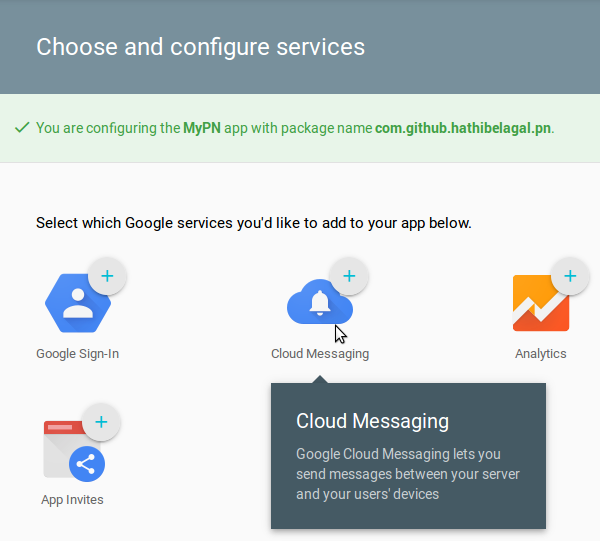Add Cloud Messaging using its plus button
600x541 pixels.
coord(349,276)
